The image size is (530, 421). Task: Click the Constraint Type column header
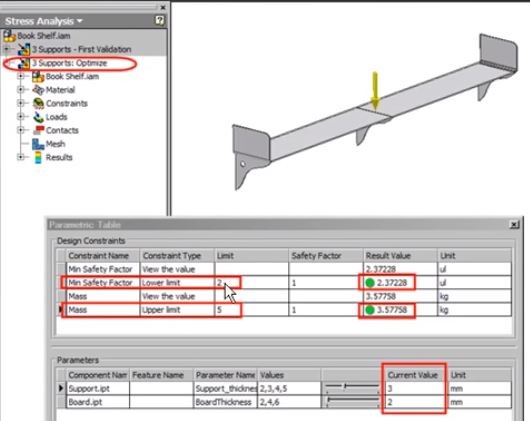click(x=177, y=256)
